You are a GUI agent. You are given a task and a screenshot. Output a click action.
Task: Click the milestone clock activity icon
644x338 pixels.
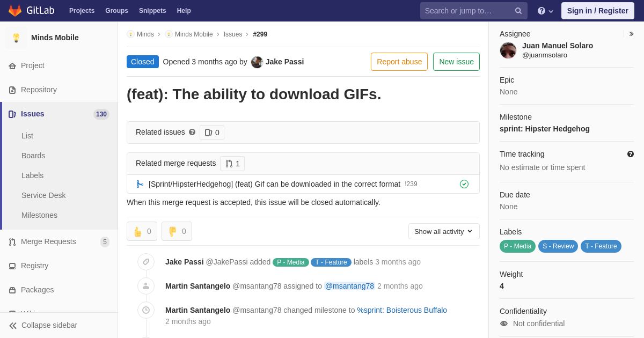click(146, 310)
